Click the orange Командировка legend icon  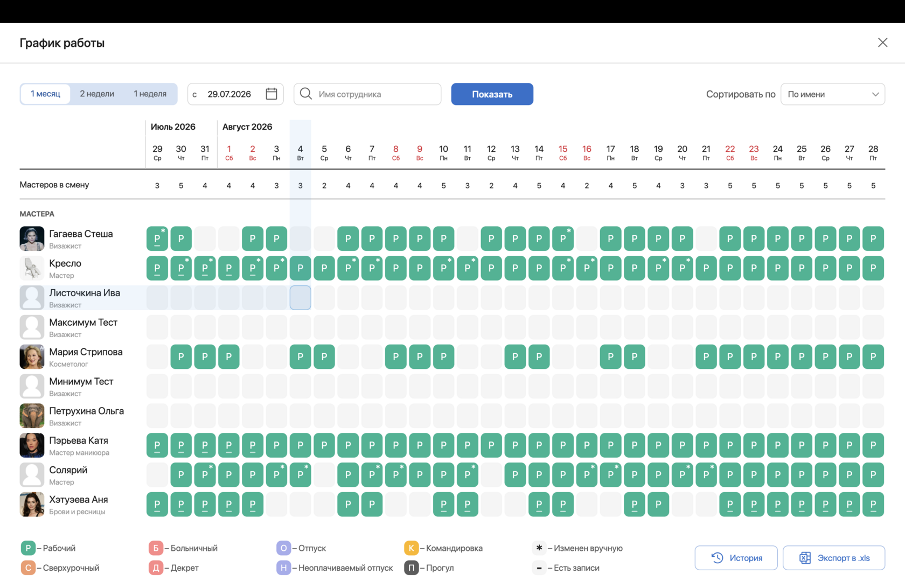click(411, 548)
